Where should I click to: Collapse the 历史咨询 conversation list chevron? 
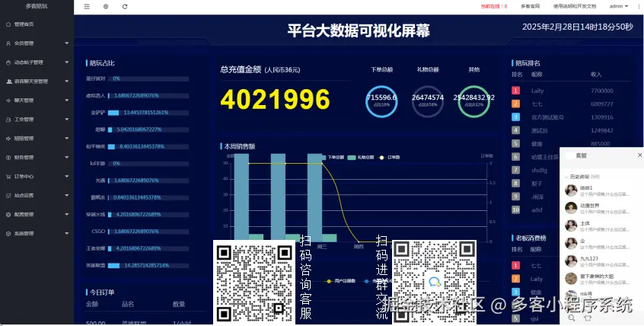pos(566,177)
